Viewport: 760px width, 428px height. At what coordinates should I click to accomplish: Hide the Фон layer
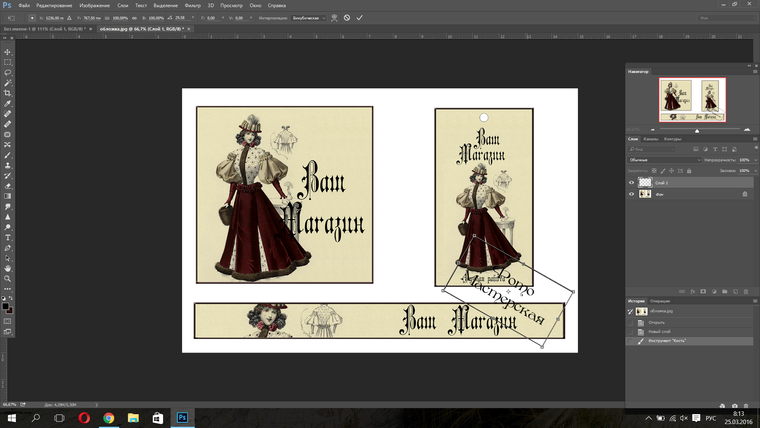click(631, 194)
